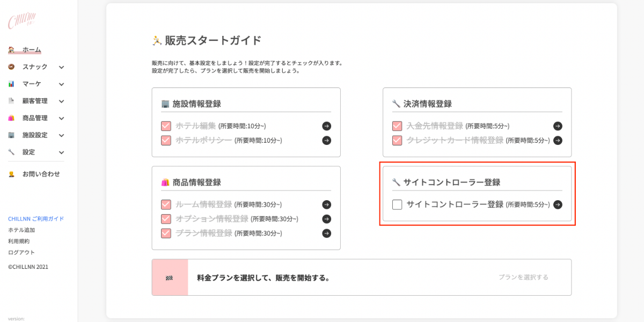Click arrow icon beside ルーム情報登録

pyautogui.click(x=326, y=204)
